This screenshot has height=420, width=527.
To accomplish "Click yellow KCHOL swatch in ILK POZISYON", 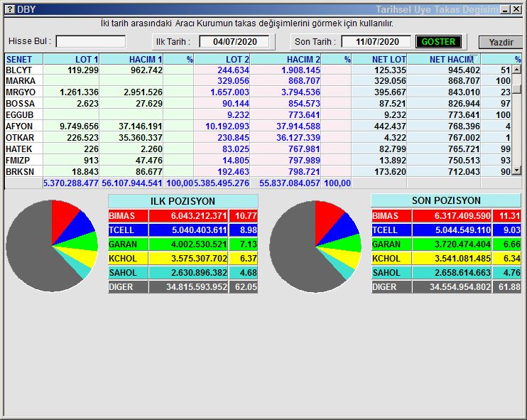I will coord(128,259).
